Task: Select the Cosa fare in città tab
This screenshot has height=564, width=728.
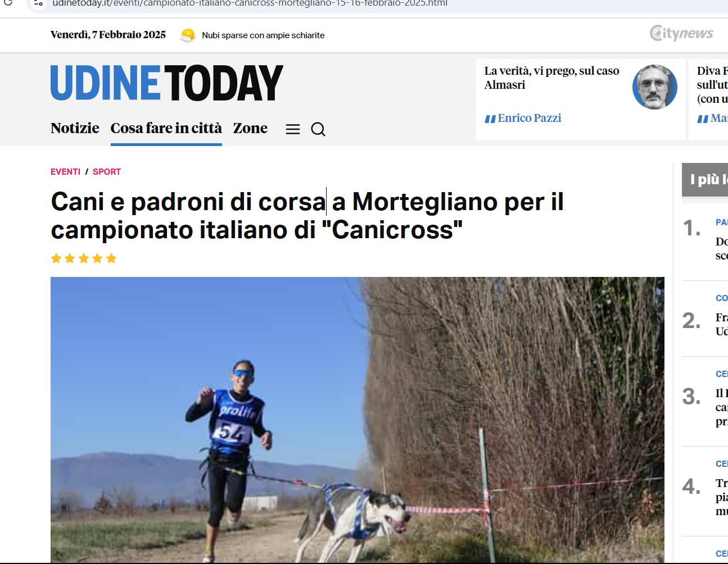Action: click(x=166, y=128)
